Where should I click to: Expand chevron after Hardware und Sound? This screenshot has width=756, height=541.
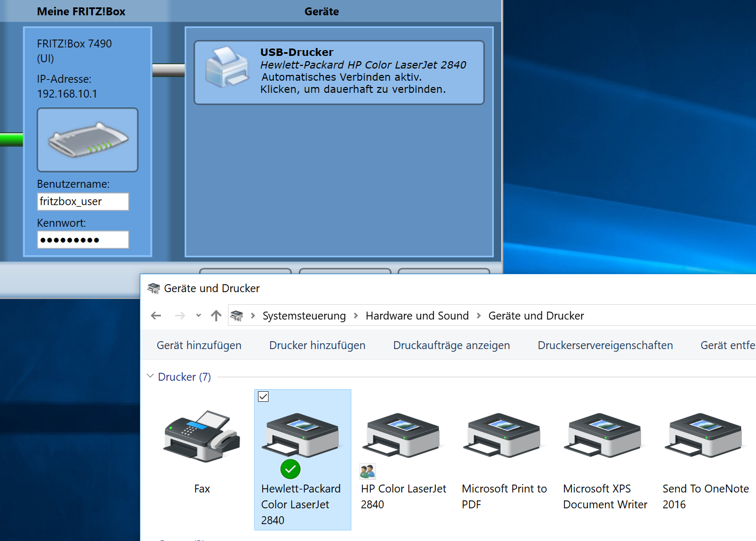point(479,316)
